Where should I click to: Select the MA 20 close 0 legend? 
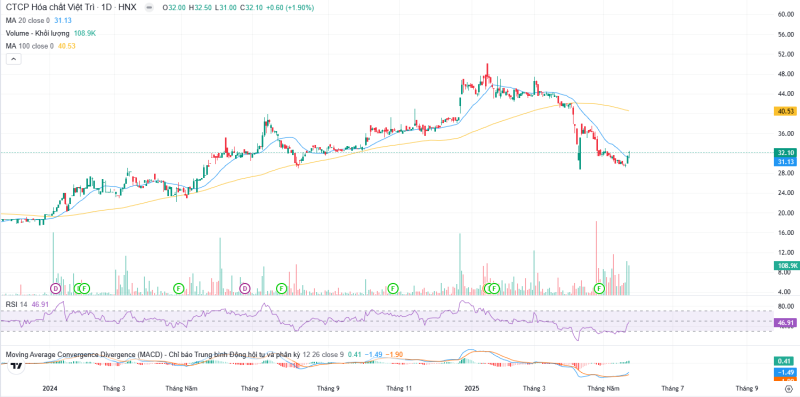(x=28, y=20)
